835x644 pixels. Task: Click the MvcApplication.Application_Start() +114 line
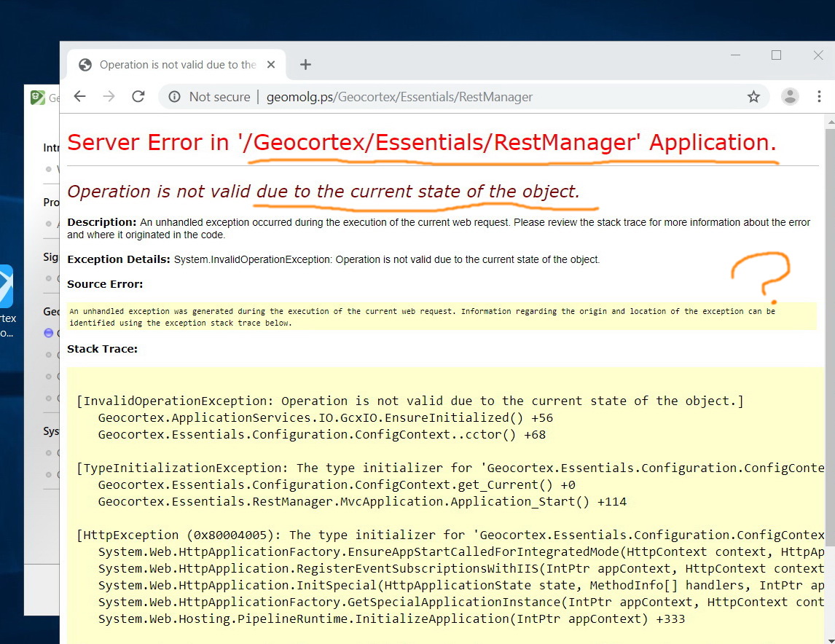point(362,501)
